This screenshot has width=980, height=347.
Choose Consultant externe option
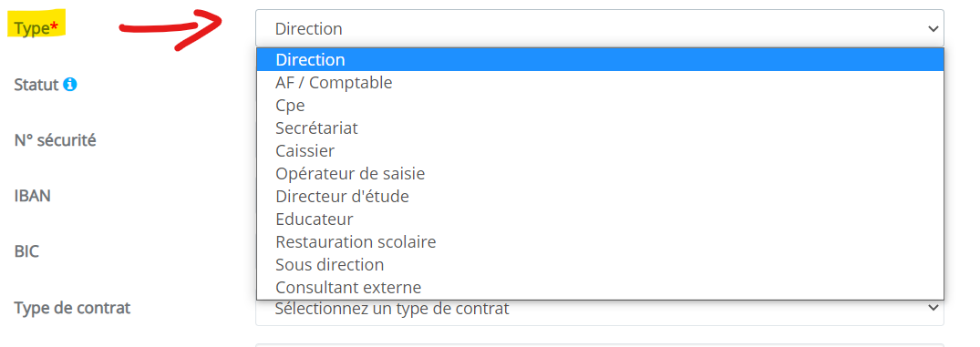tap(600, 288)
